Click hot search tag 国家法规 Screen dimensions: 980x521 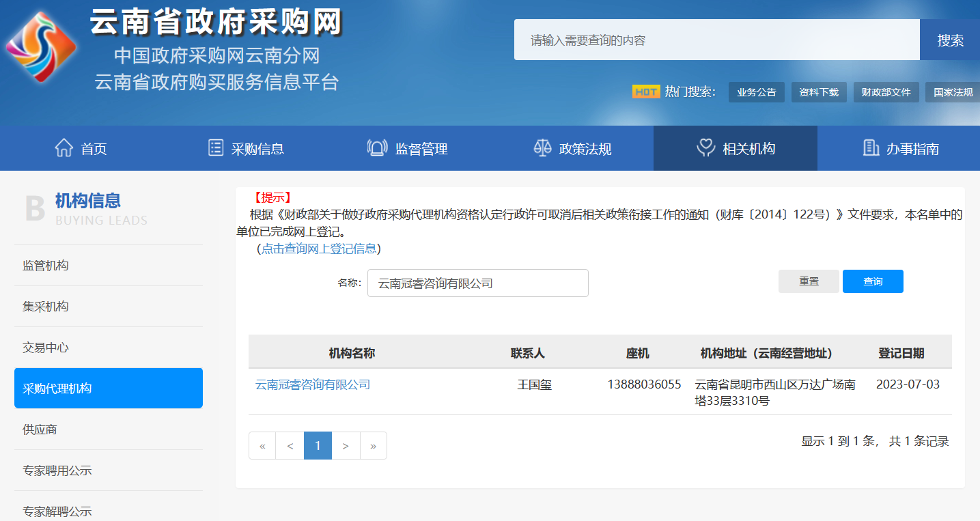click(x=953, y=92)
